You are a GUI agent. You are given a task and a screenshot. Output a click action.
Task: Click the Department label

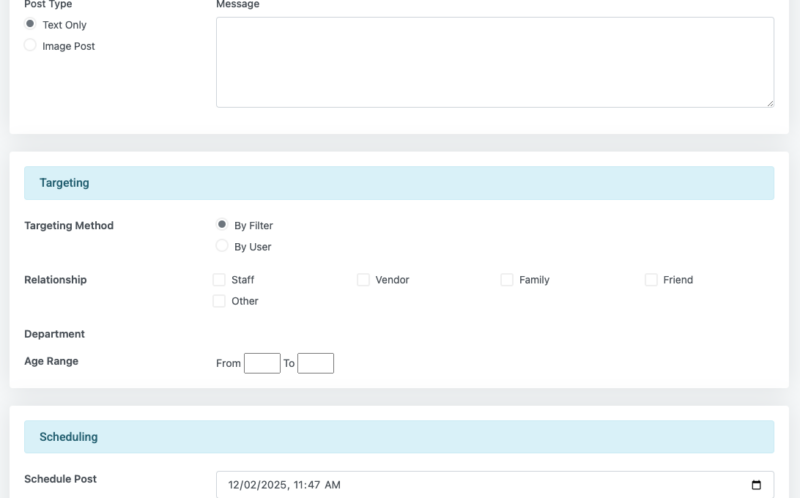click(x=55, y=334)
